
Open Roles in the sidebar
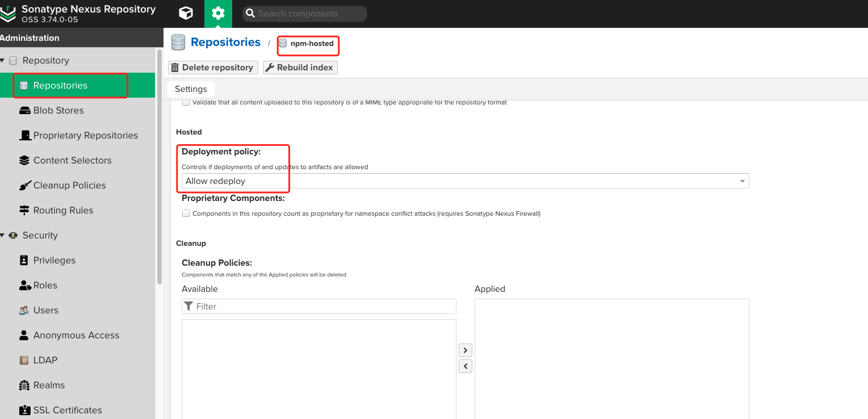77,286
